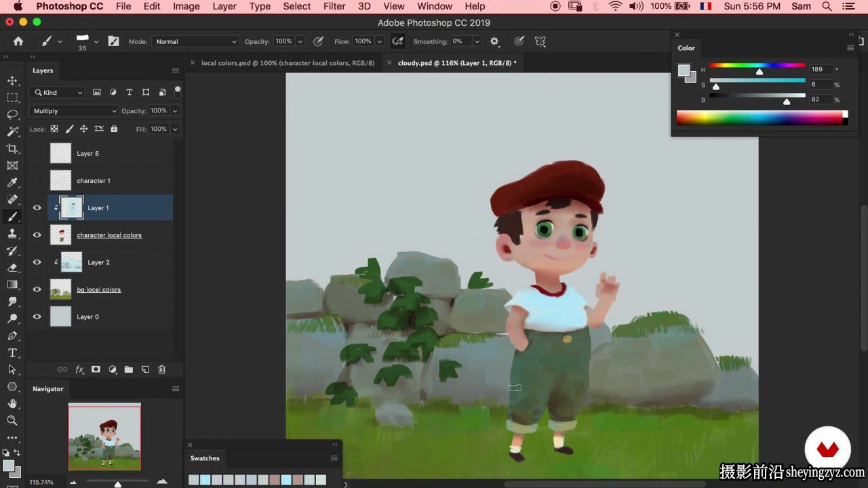The image size is (868, 488).
Task: Select the Magic Wand tool
Action: tap(12, 131)
